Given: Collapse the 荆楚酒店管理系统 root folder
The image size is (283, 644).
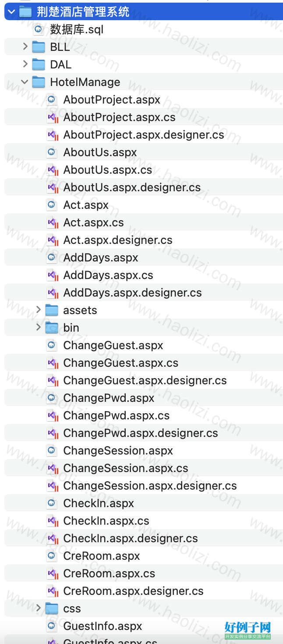Looking at the screenshot, I should [x=11, y=12].
